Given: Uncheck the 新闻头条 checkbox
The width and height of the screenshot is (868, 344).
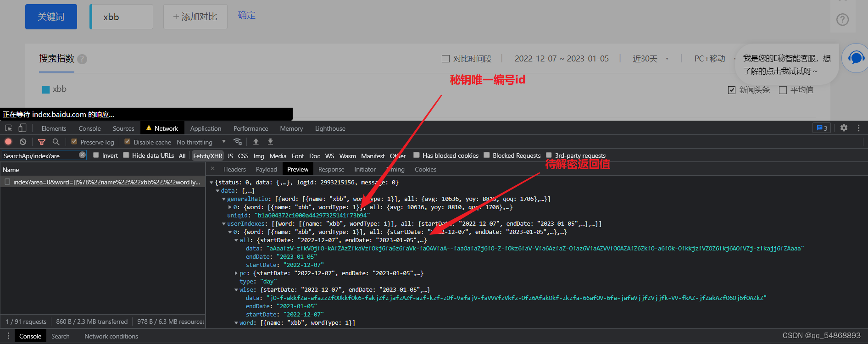Looking at the screenshot, I should (x=732, y=90).
